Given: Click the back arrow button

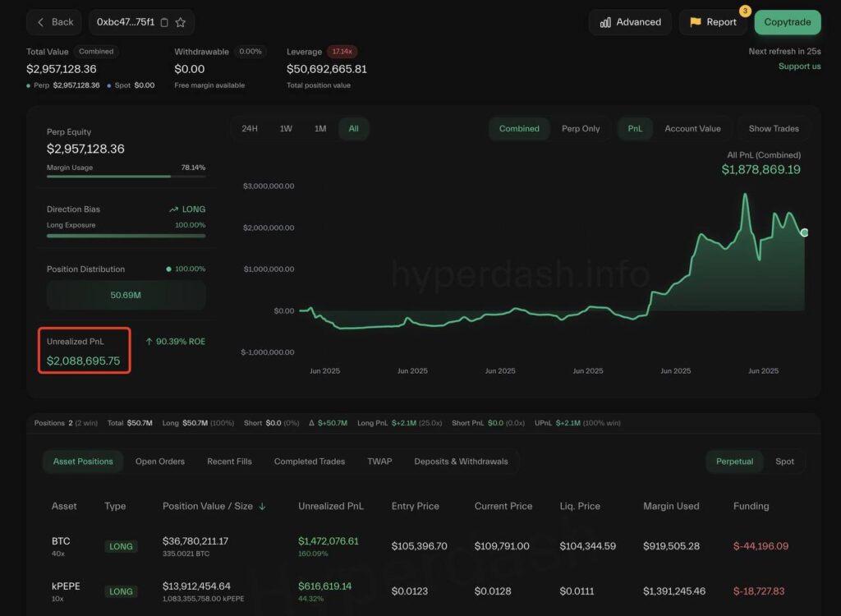Looking at the screenshot, I should click(54, 22).
